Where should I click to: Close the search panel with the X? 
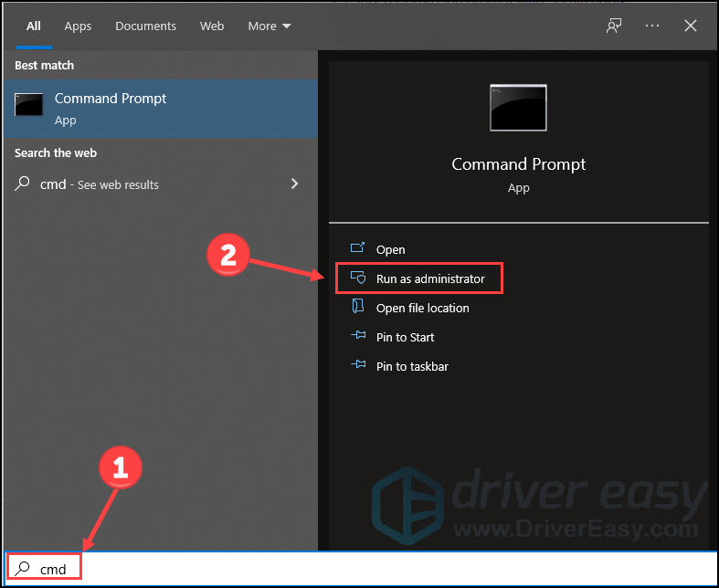click(x=691, y=26)
